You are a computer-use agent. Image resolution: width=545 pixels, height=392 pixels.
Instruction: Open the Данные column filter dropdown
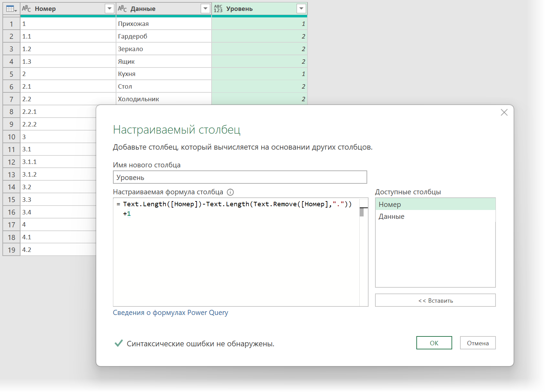(x=205, y=9)
